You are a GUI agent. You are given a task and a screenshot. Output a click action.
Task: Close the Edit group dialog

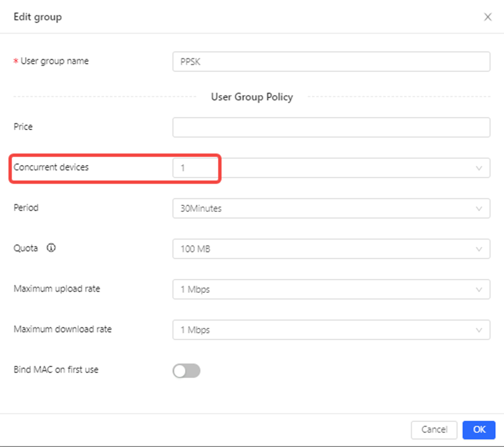[x=488, y=17]
